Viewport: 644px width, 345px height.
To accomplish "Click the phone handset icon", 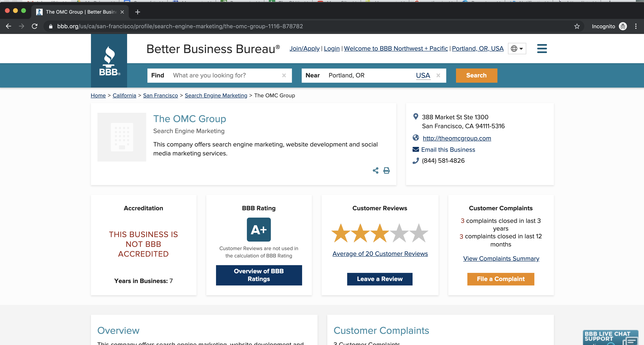I will pyautogui.click(x=416, y=161).
